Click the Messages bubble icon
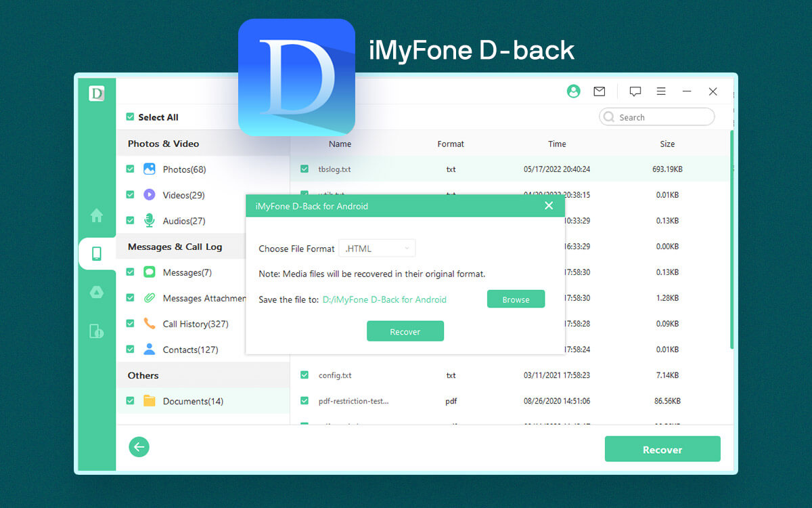The image size is (812, 508). (x=150, y=272)
